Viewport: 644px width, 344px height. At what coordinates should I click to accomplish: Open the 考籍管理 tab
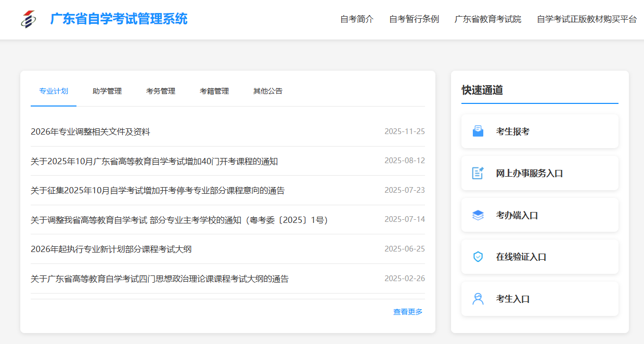pyautogui.click(x=214, y=91)
